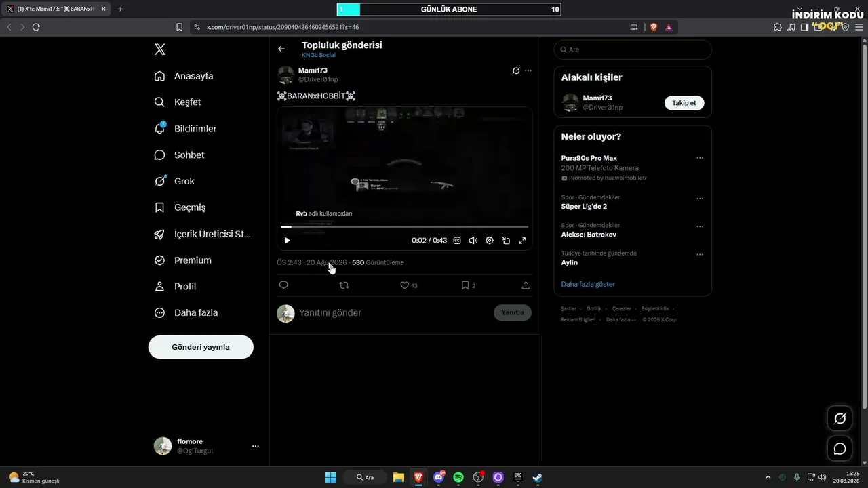Image resolution: width=868 pixels, height=488 pixels.
Task: Click the Yanıtla reply button
Action: click(x=513, y=312)
